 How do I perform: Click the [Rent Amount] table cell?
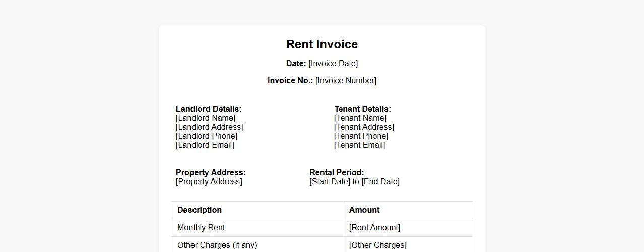pos(408,228)
